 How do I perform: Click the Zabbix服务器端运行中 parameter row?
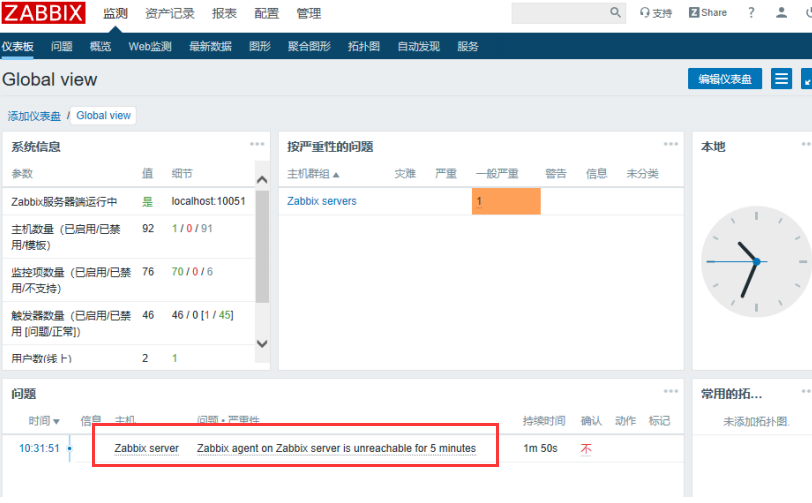click(x=128, y=202)
